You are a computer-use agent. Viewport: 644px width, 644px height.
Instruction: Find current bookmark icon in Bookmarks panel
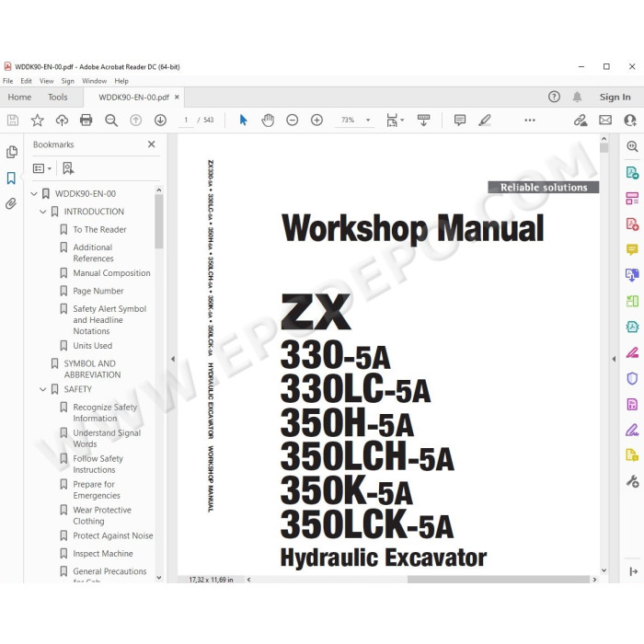point(68,168)
